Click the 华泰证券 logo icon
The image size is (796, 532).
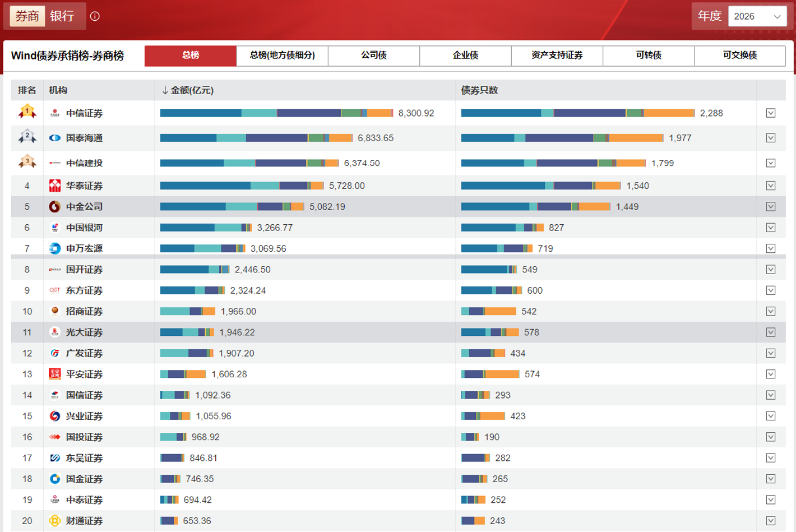pos(54,186)
